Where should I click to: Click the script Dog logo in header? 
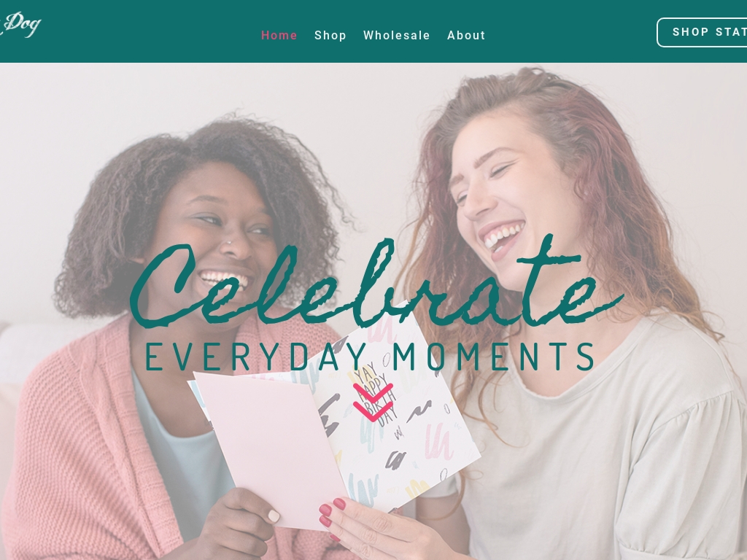(21, 24)
